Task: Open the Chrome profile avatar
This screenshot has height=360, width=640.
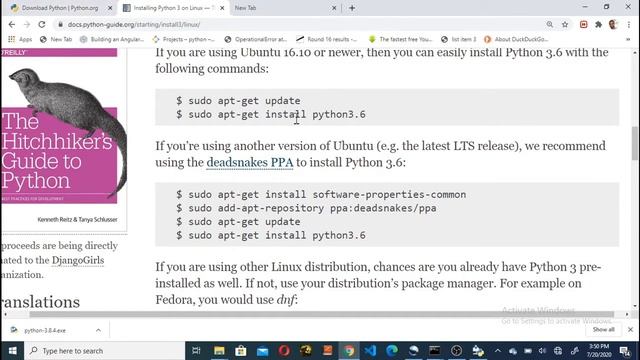Action: [613, 24]
